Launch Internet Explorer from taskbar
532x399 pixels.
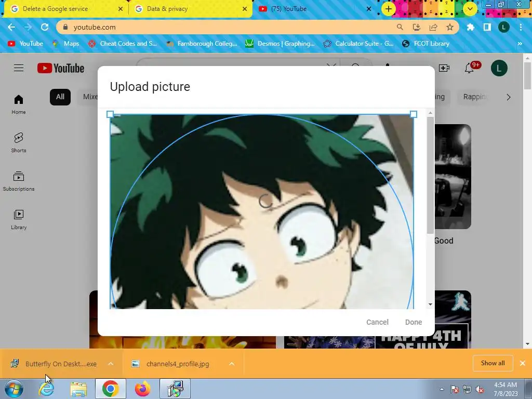pos(46,389)
